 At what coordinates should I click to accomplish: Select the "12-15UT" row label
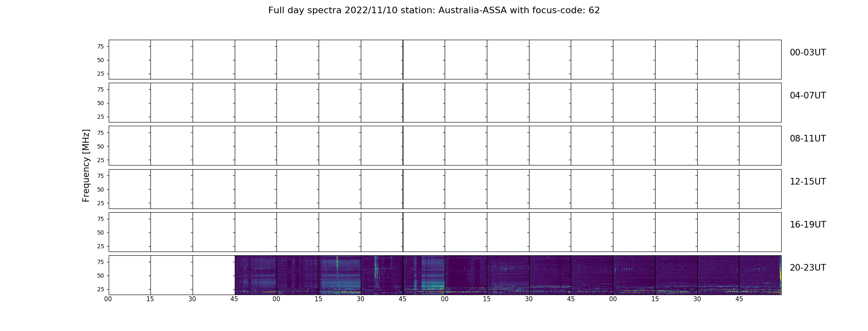click(x=808, y=182)
